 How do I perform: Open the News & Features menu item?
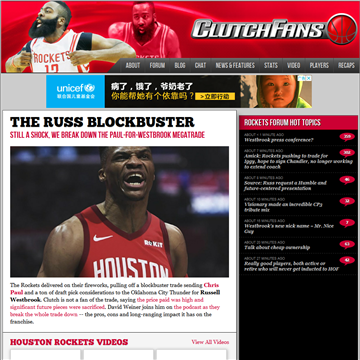pyautogui.click(x=235, y=65)
